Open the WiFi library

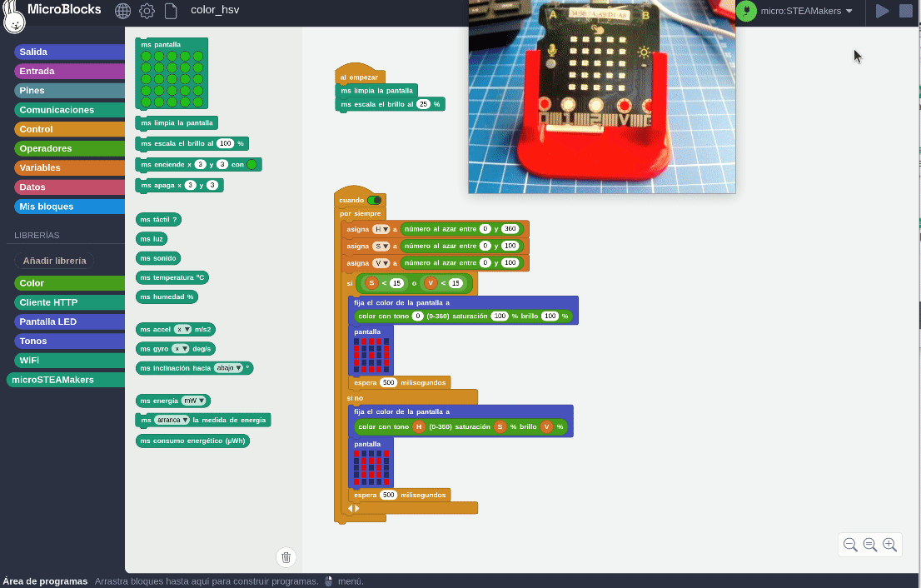(x=69, y=360)
